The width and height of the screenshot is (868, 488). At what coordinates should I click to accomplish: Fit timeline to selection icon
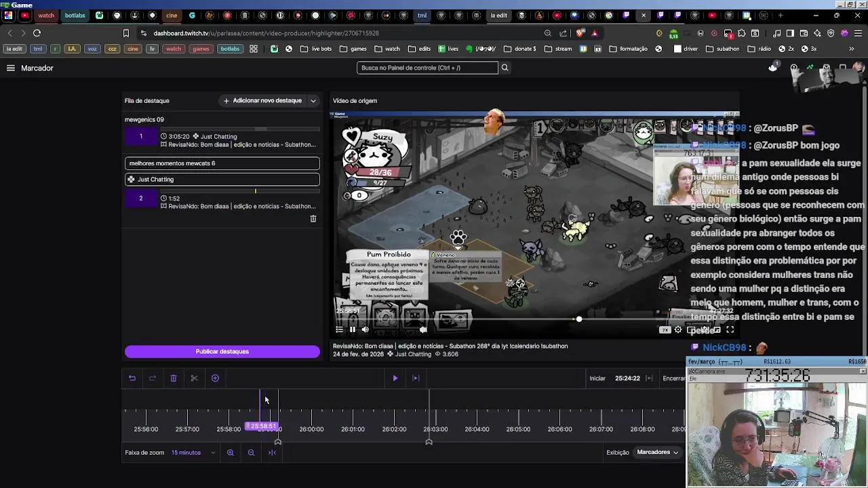click(x=272, y=453)
